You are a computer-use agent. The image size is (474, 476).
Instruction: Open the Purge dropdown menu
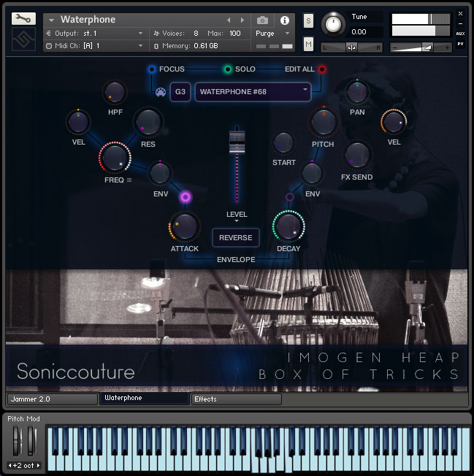(x=272, y=34)
